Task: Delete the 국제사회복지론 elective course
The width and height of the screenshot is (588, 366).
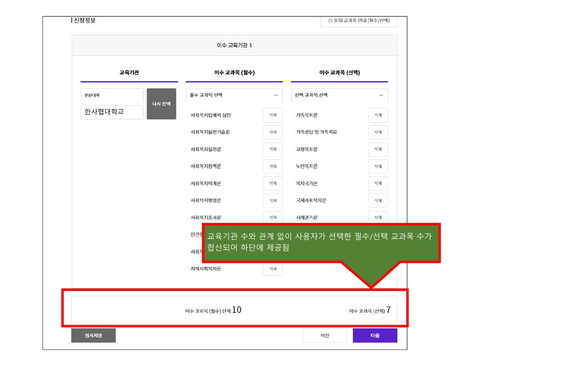Action: [378, 201]
